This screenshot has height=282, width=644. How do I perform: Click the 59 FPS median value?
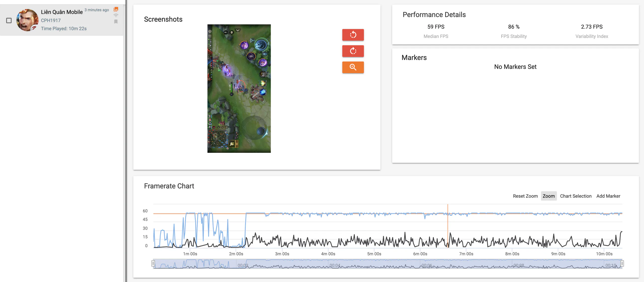coord(436,27)
